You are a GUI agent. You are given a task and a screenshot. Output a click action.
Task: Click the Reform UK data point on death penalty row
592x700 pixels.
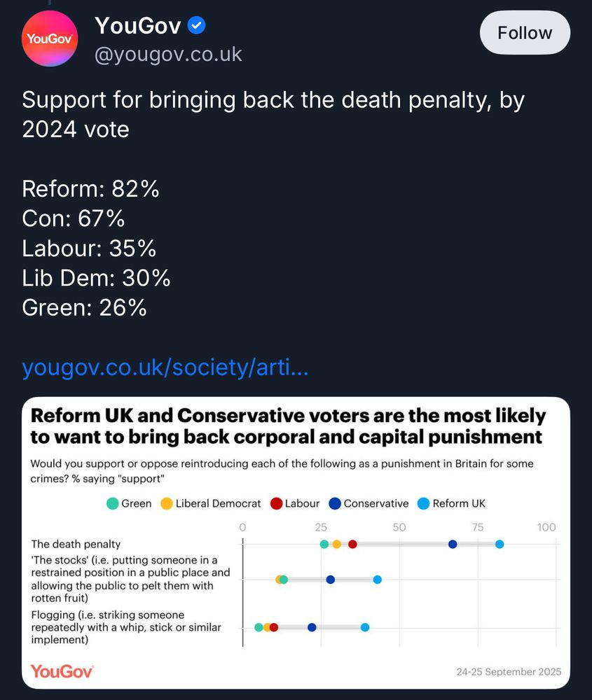click(500, 544)
